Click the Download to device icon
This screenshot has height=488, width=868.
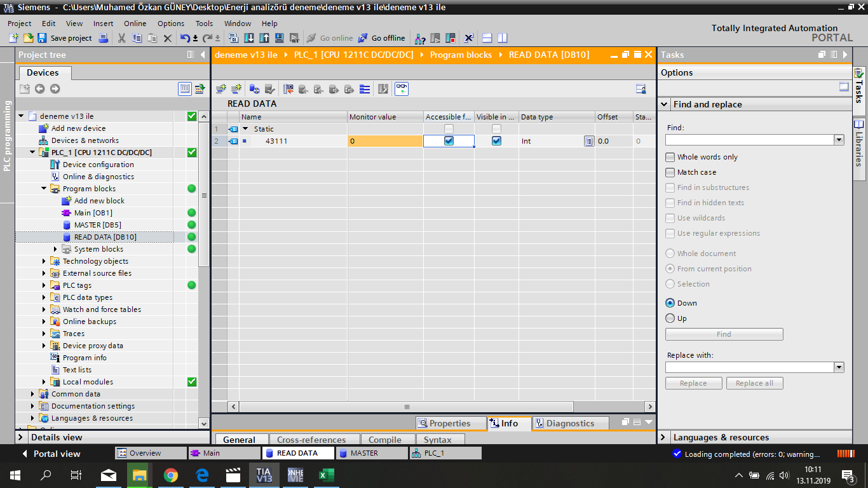[248, 38]
